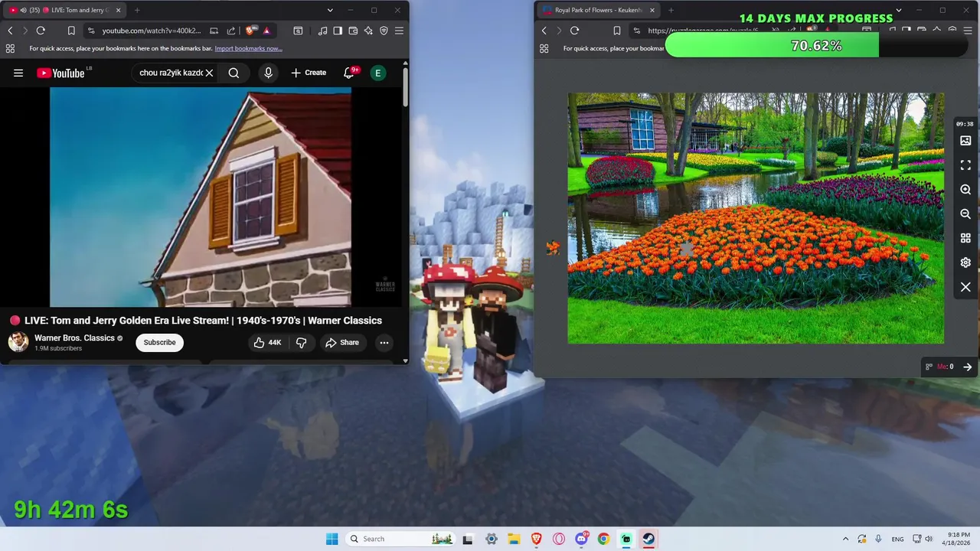Open YouTube notifications bell
This screenshot has height=551, width=980.
click(349, 73)
